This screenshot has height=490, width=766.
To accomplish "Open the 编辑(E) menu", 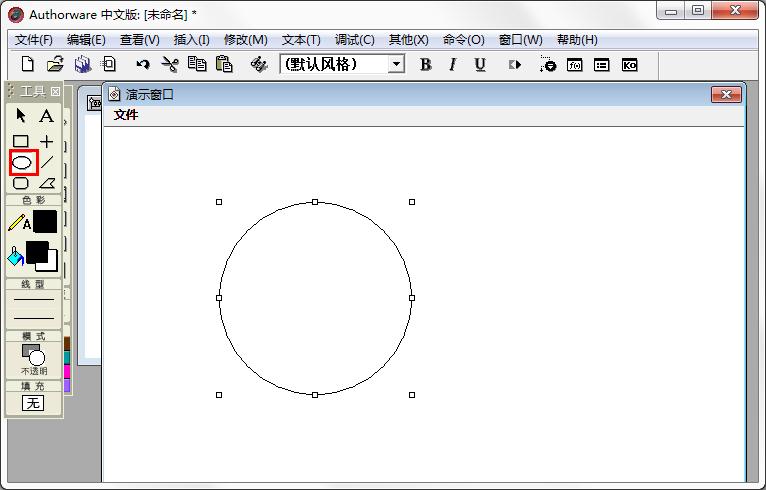I will tap(86, 40).
